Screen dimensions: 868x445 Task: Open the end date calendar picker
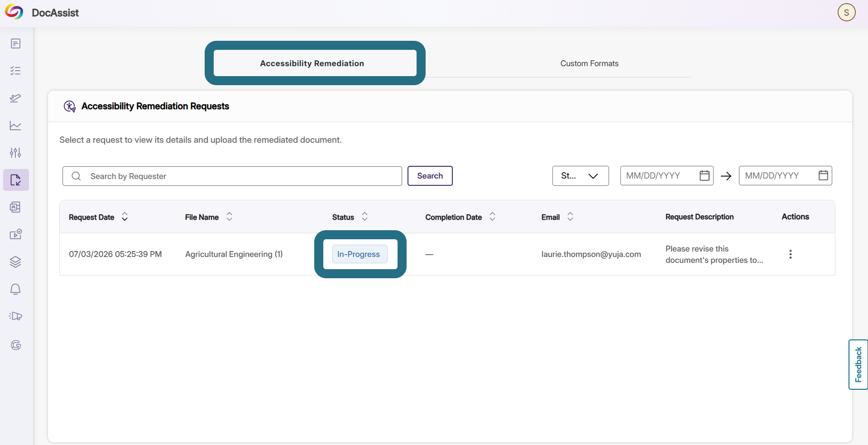[823, 175]
